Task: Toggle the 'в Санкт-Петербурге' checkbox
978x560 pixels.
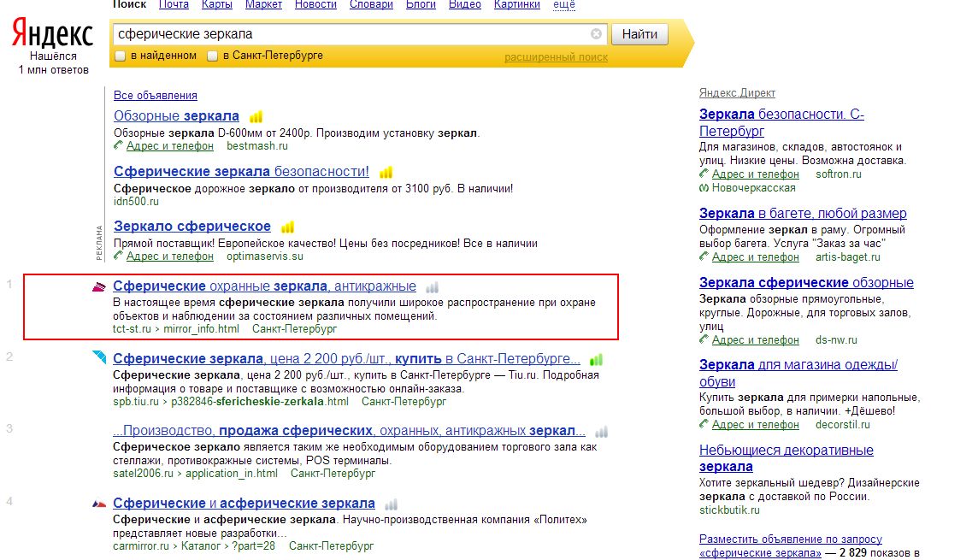Action: click(213, 56)
